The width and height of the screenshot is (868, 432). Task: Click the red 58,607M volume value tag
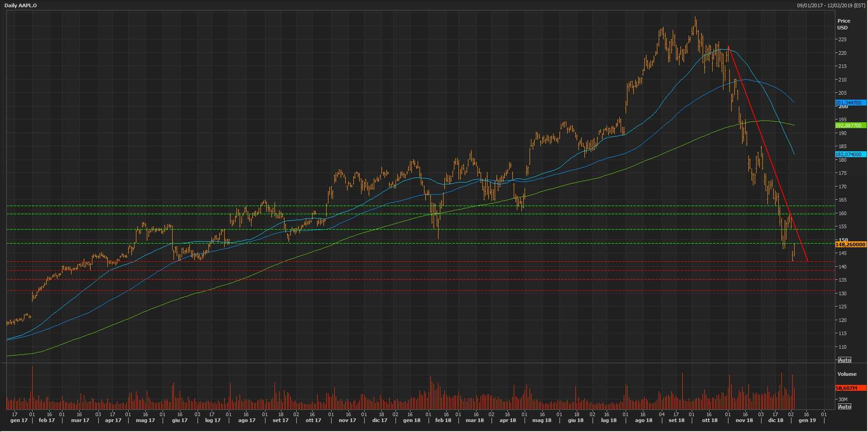(850, 388)
